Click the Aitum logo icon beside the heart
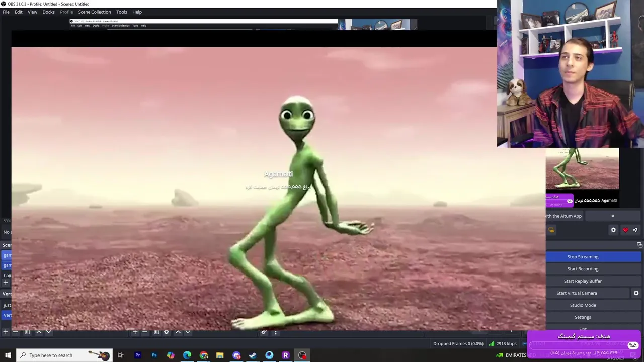Viewport: 644px width, 362px height. [635, 230]
